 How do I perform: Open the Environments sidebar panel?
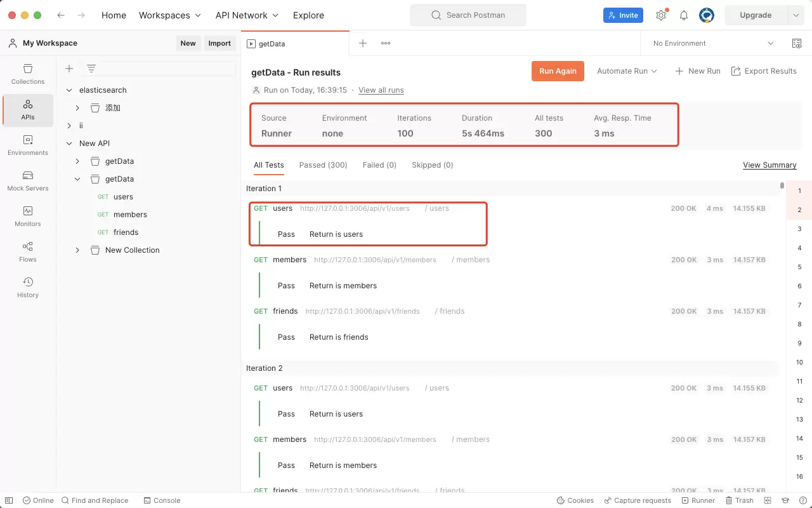pyautogui.click(x=28, y=145)
